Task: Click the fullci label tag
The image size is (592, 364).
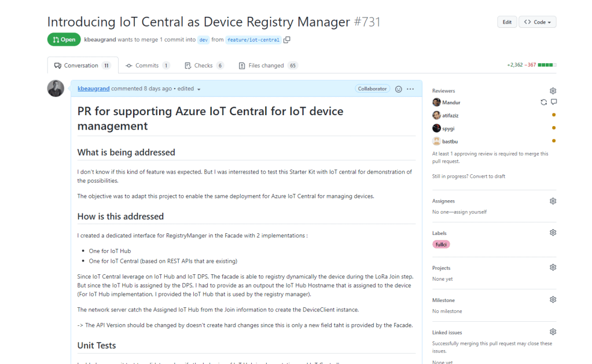Action: tap(441, 244)
